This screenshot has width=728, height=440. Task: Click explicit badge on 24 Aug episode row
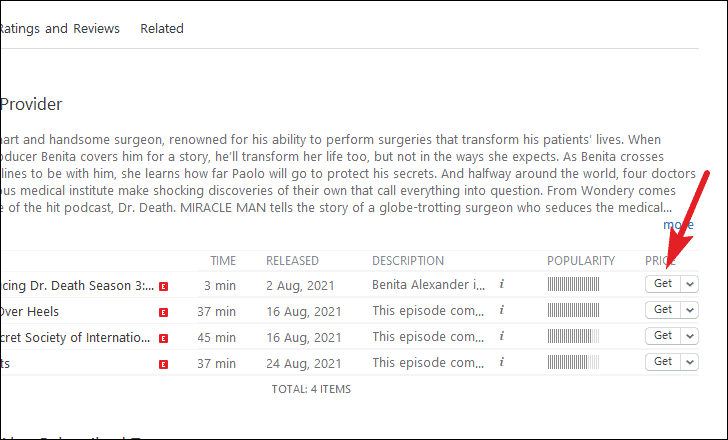point(163,365)
